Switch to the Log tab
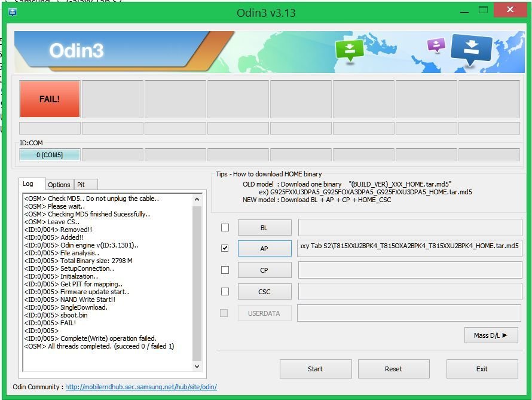This screenshot has height=400, width=532. coord(28,184)
